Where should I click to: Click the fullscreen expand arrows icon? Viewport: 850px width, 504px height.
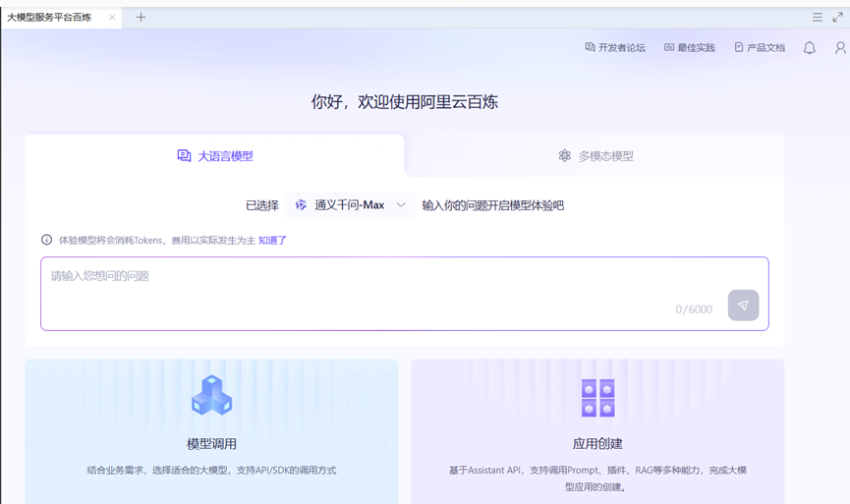(x=837, y=18)
